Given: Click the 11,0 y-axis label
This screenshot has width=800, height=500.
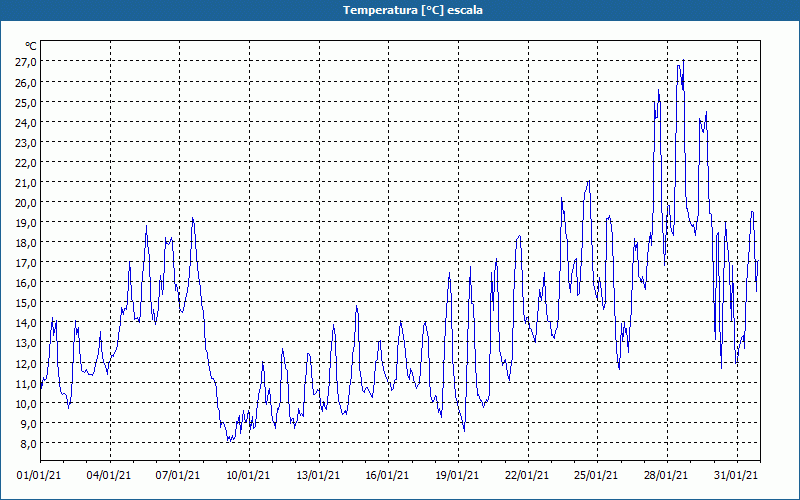Looking at the screenshot, I should [26, 383].
